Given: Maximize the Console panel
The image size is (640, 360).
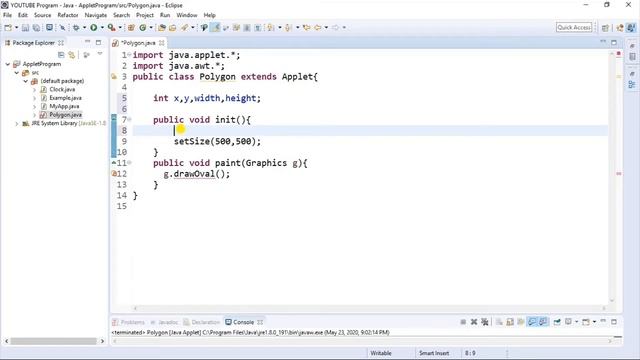Looking at the screenshot, I should (614, 322).
